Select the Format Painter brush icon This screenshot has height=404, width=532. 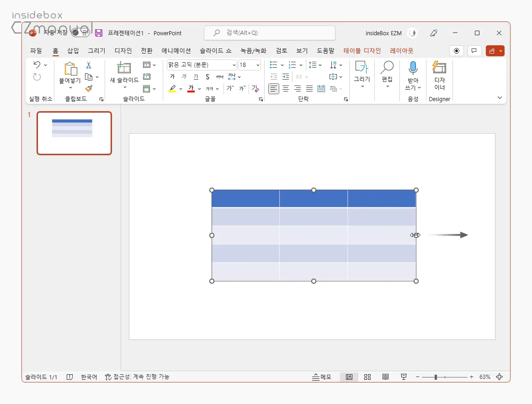click(89, 88)
